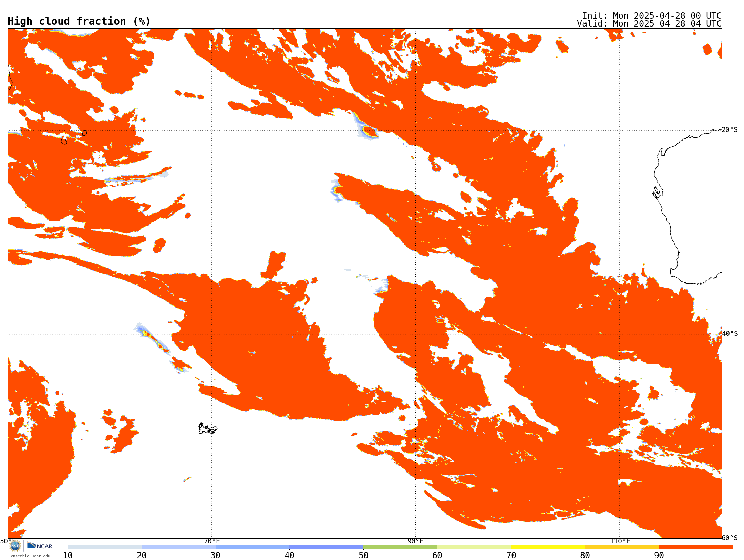Click the colorbar tick label 80
Screen dimensions: 744x560
[x=585, y=555]
